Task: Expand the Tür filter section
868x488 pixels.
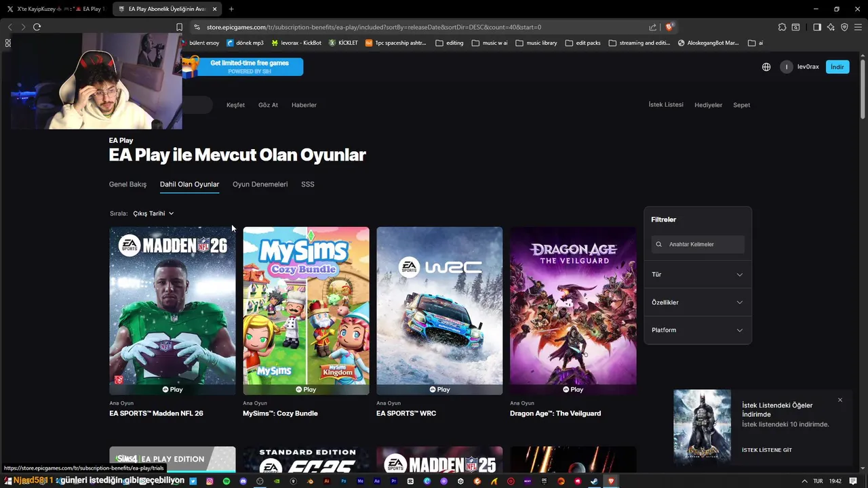Action: click(698, 274)
